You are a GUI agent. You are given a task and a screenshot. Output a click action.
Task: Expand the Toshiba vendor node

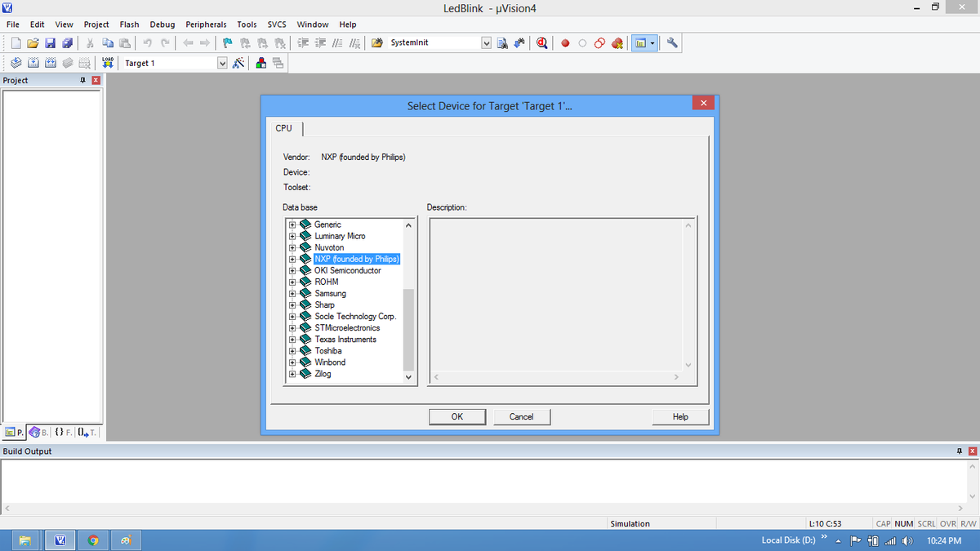click(x=292, y=350)
